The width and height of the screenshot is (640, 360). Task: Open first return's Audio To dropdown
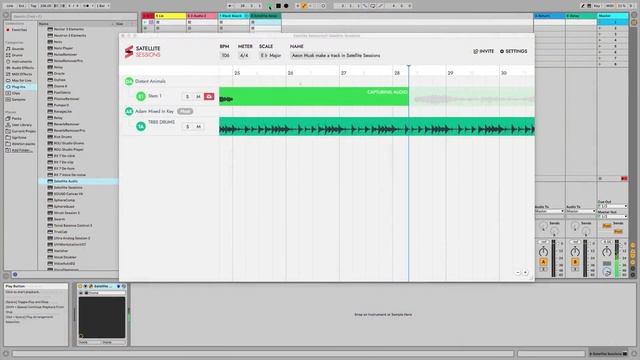549,211
